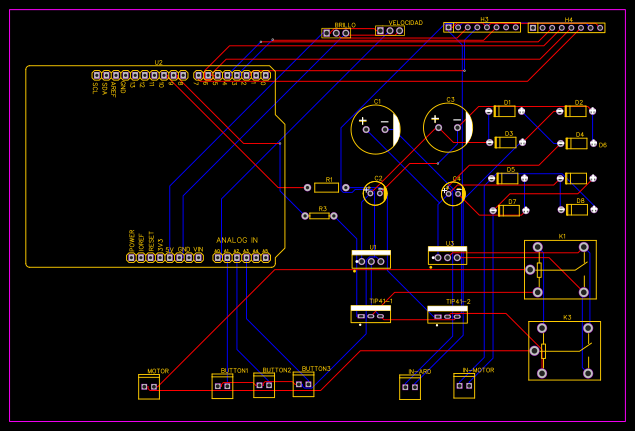
Task: Click the "H3" designator label
Action: [x=484, y=19]
